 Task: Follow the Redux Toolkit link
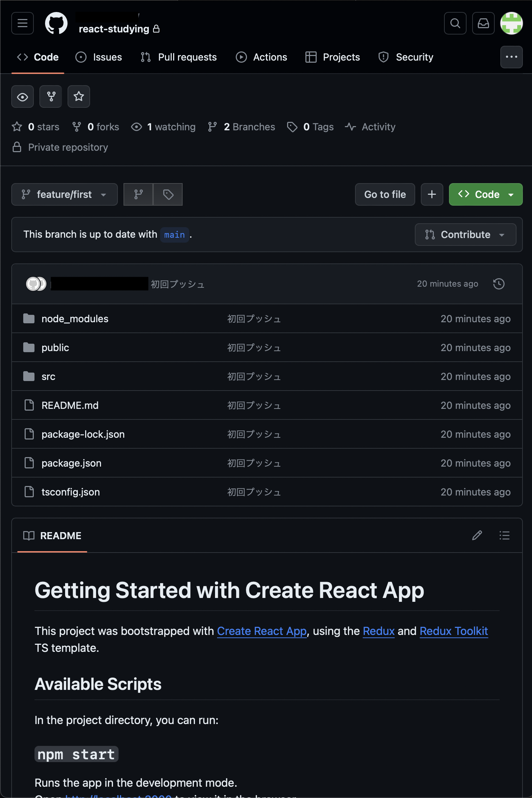pyautogui.click(x=454, y=631)
